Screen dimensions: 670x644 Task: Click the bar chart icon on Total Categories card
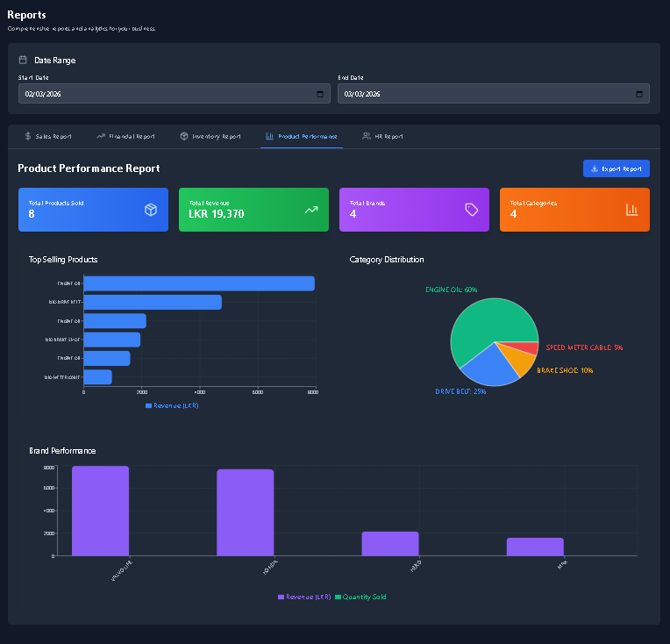[x=631, y=210]
